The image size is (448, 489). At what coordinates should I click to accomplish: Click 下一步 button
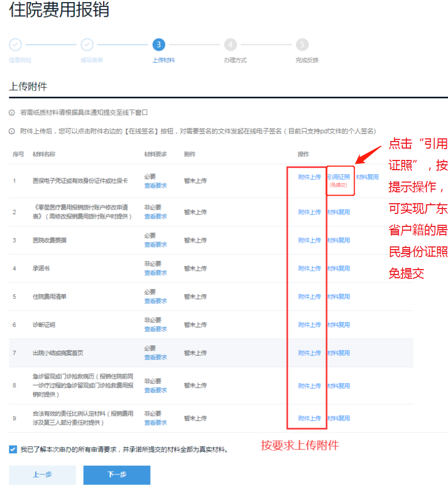coord(117,474)
